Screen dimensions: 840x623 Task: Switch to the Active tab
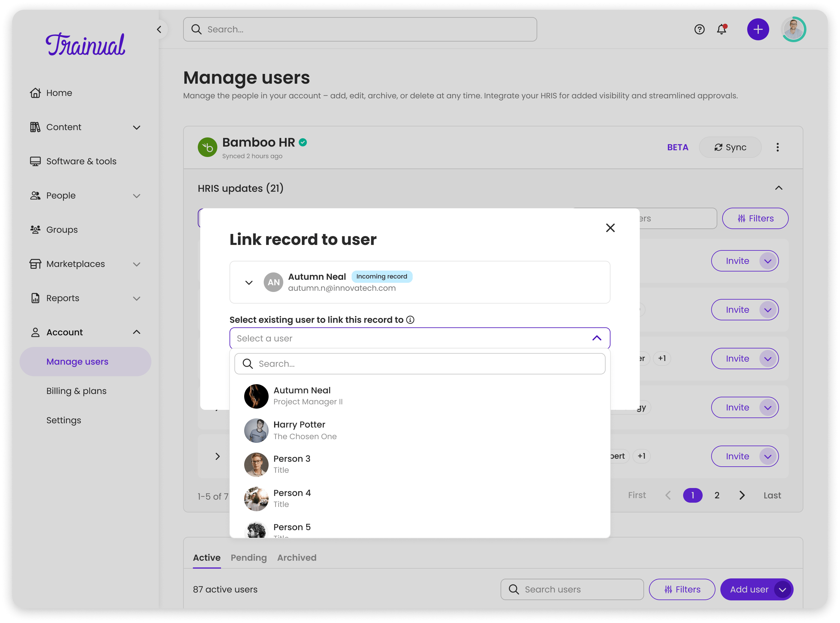point(207,558)
